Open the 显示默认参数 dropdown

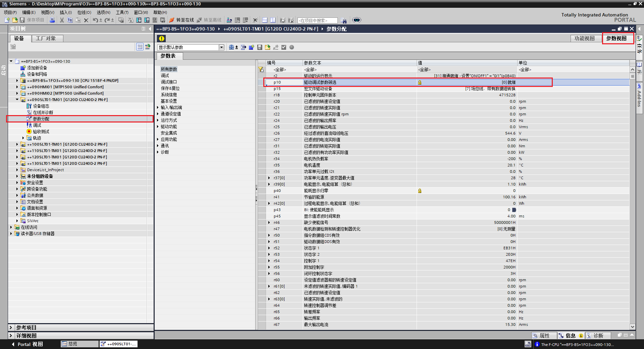point(221,47)
